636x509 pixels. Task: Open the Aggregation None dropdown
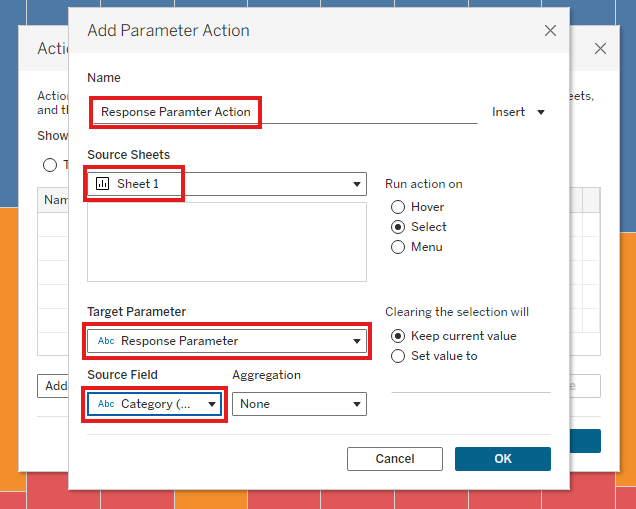[x=299, y=404]
